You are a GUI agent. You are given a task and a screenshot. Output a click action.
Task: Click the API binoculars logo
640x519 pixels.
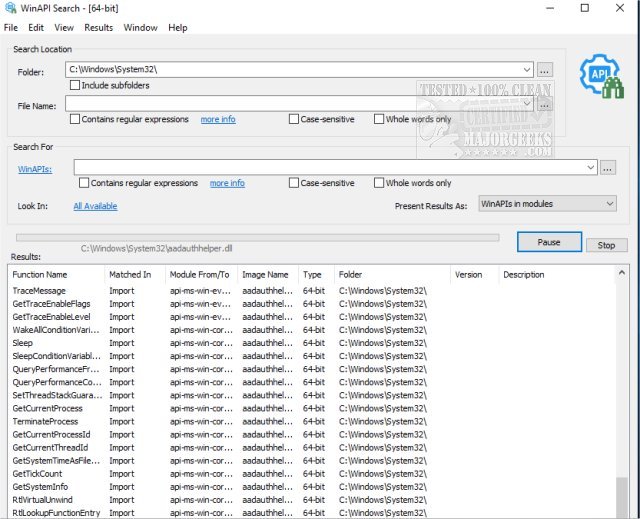(602, 76)
